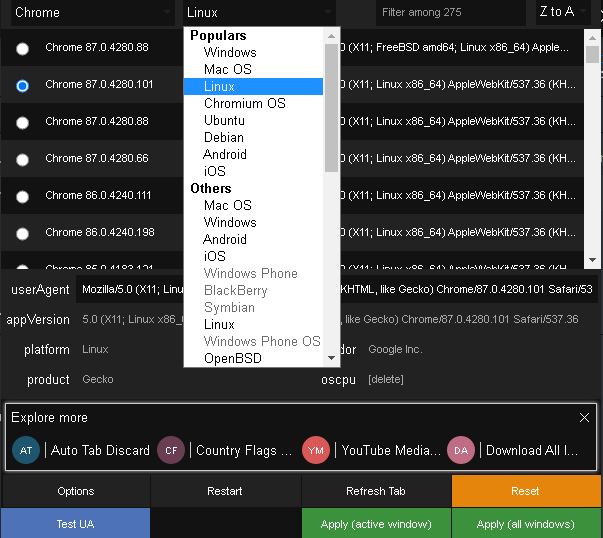The width and height of the screenshot is (603, 538).
Task: Click dropdown list scroll down arrow
Action: point(331,358)
